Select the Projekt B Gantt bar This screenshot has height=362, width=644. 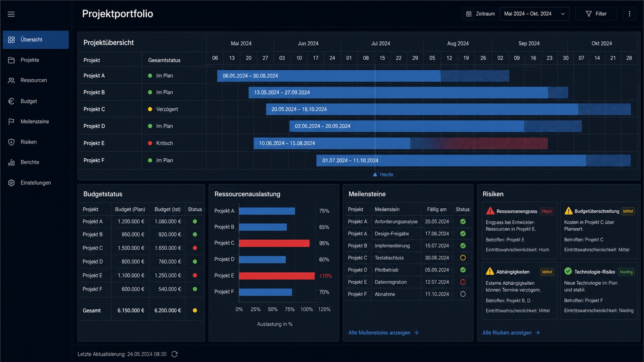(408, 93)
